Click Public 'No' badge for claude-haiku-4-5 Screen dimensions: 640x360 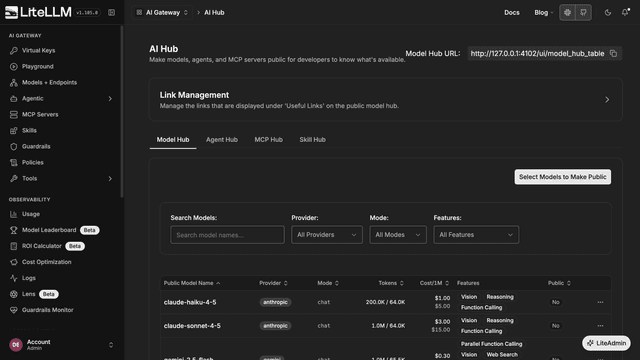tap(556, 302)
